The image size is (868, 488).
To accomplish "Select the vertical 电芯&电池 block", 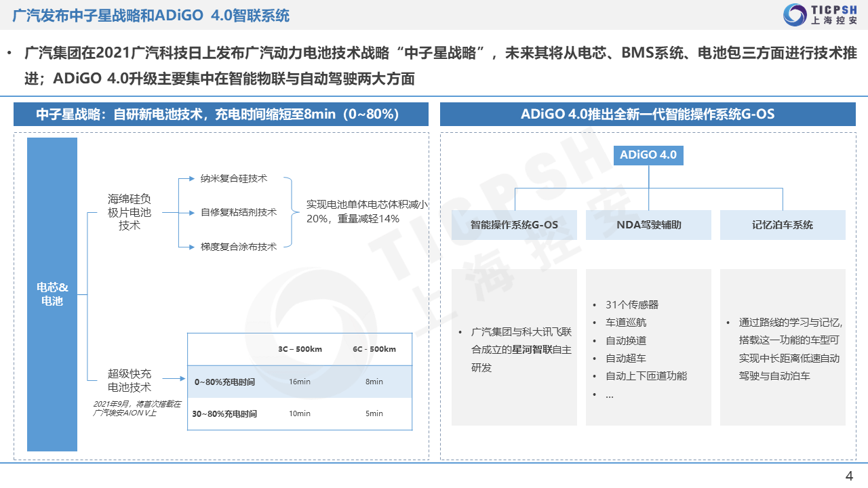I will 52,294.
